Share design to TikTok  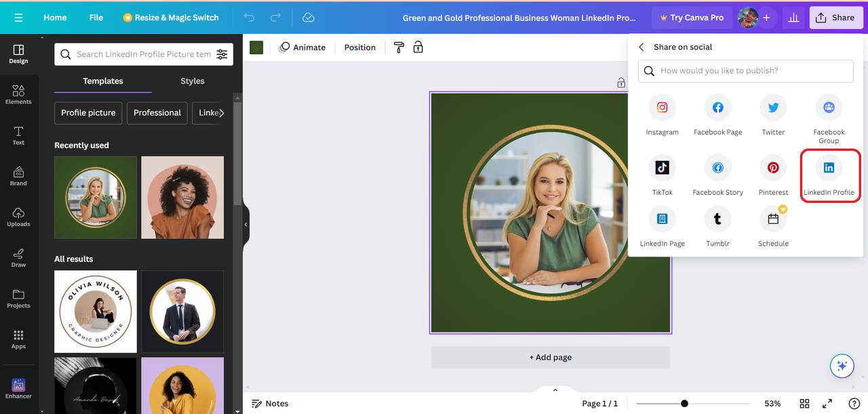[x=662, y=167]
